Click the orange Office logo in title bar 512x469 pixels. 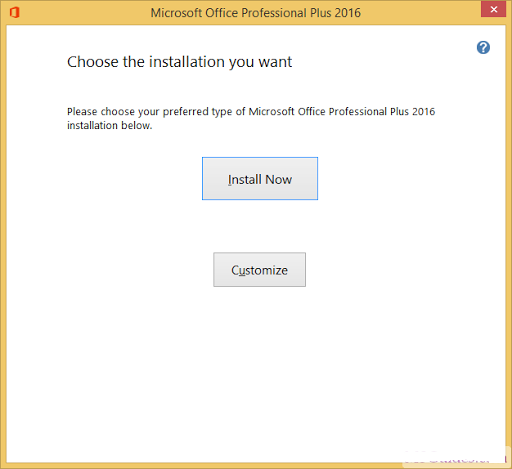click(14, 13)
